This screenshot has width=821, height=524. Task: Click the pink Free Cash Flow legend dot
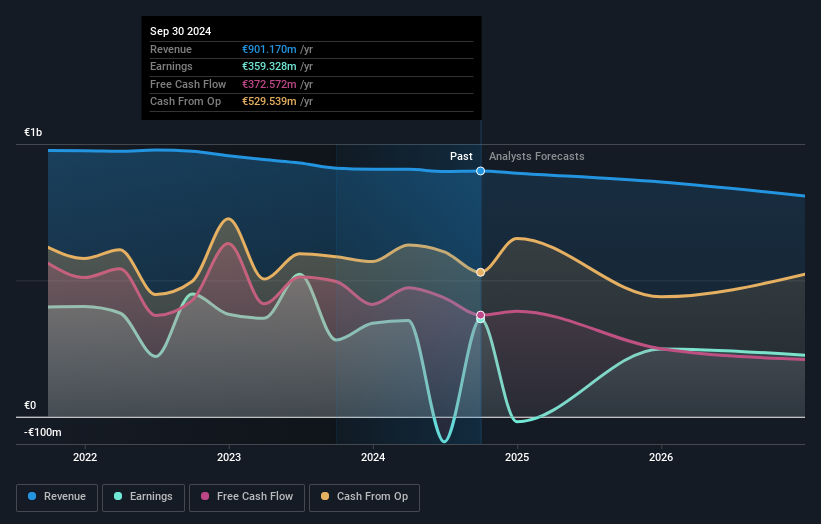coord(205,496)
